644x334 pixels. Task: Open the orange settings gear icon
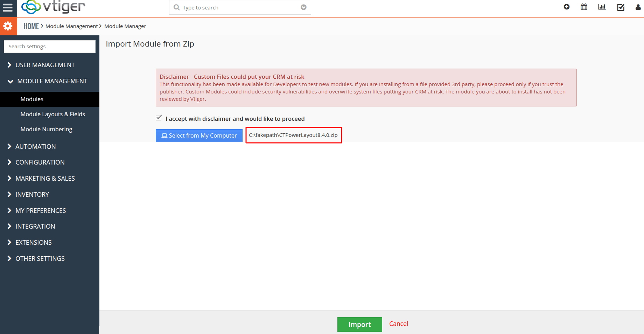click(x=8, y=26)
